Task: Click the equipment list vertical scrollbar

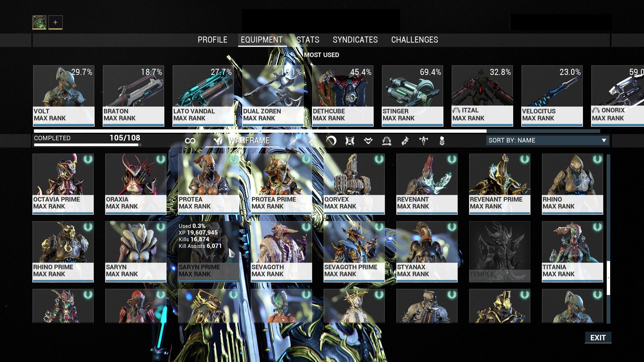Action: click(x=608, y=278)
